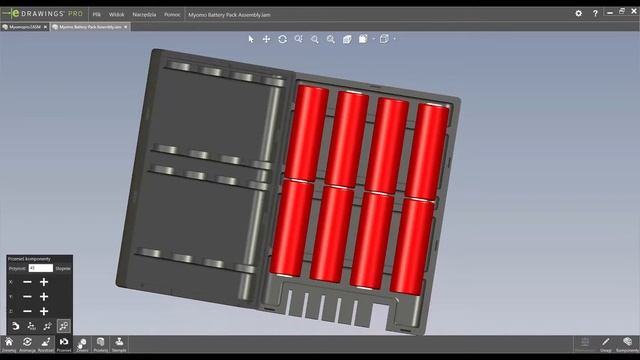
Task: Close the first document tab
Action: pos(45,27)
